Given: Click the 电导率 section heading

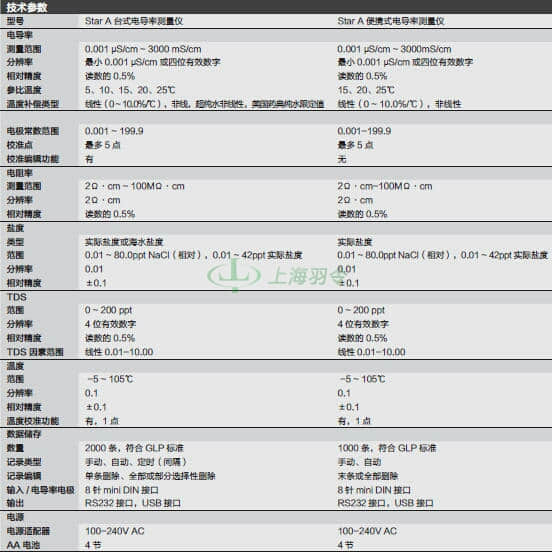Looking at the screenshot, I should (19, 35).
